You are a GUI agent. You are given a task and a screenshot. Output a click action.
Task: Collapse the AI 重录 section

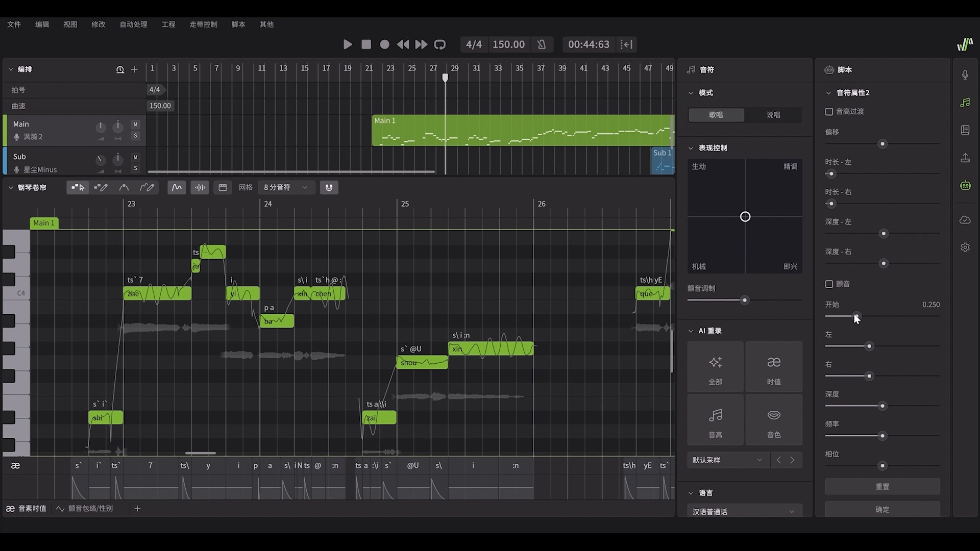click(x=691, y=331)
